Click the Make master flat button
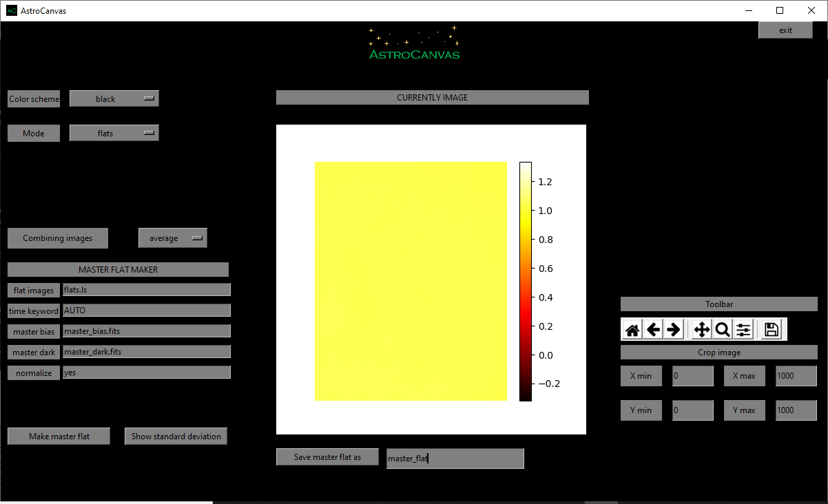This screenshot has width=828, height=504. [x=59, y=436]
